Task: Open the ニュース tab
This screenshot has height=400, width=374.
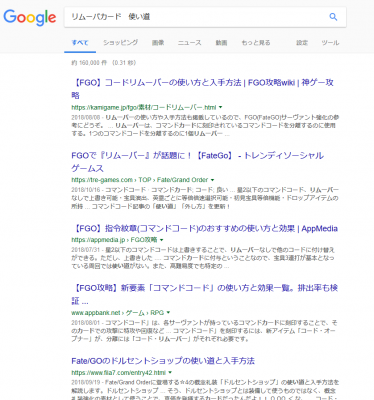Action: [x=190, y=43]
